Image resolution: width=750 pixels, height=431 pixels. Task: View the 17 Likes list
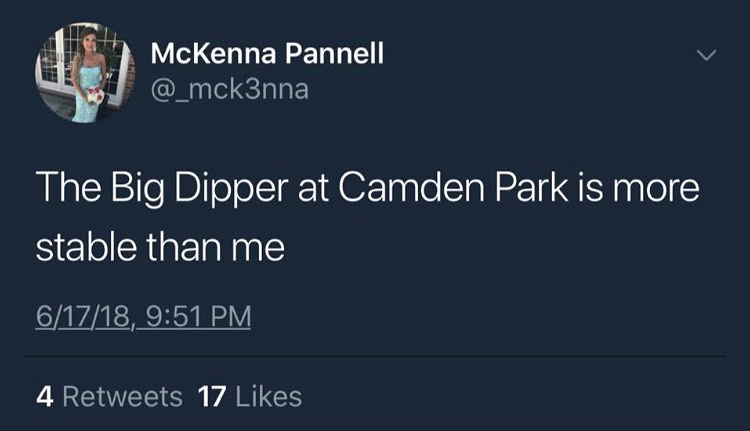point(250,397)
